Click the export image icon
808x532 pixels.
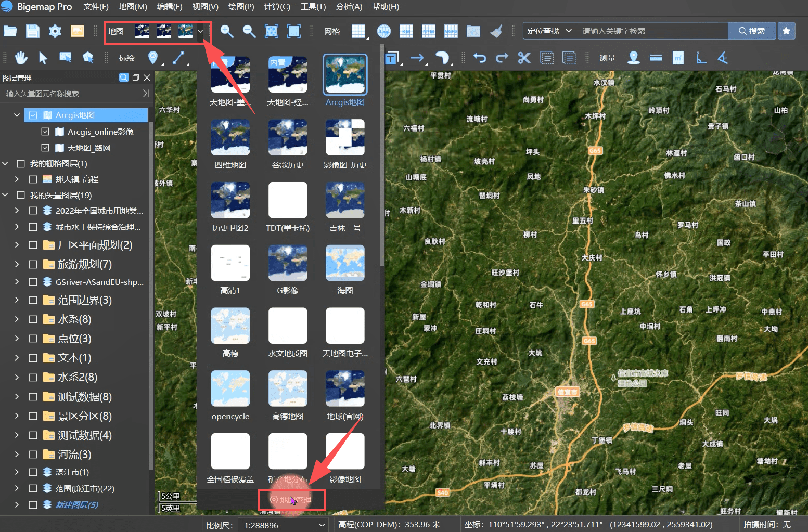pos(78,31)
